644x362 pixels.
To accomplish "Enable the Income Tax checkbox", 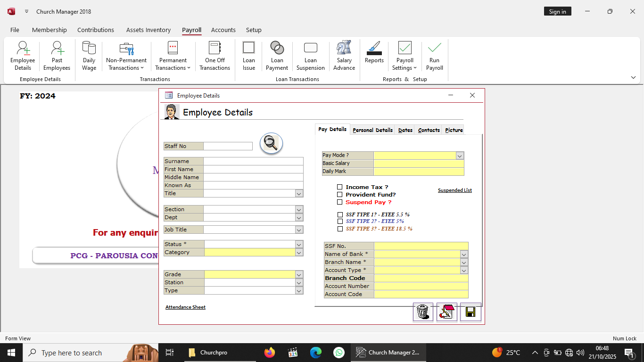I will [339, 187].
